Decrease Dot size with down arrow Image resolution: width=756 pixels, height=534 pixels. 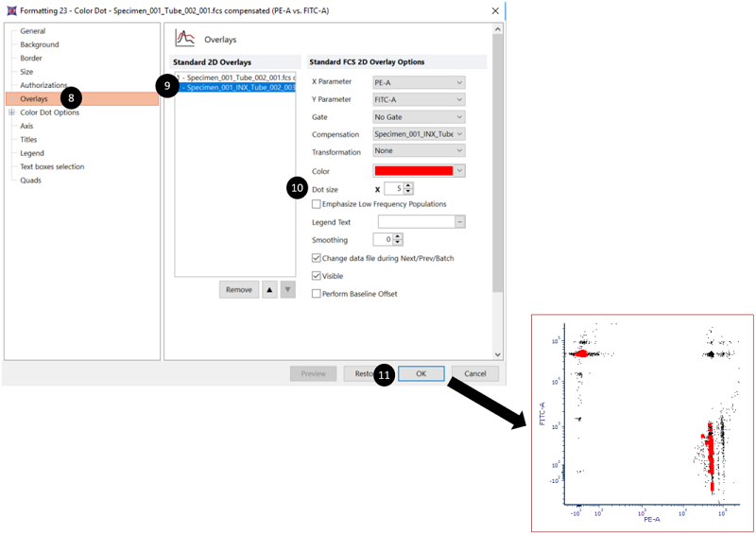pos(408,192)
